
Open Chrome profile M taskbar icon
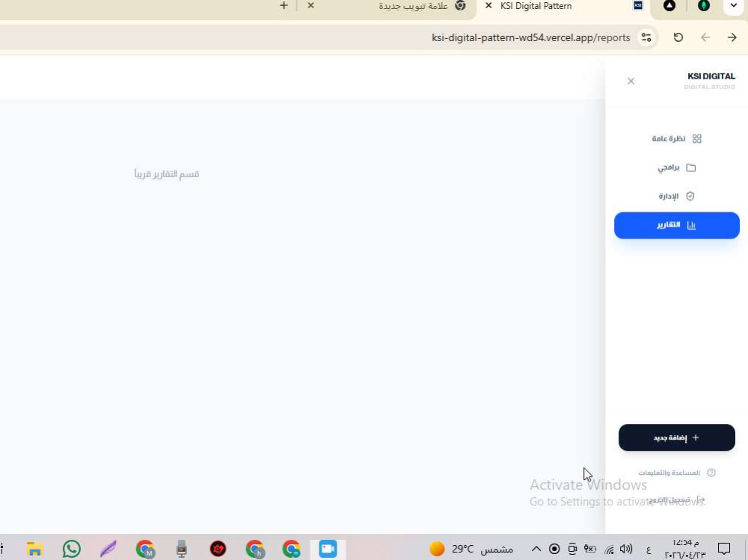point(145,549)
